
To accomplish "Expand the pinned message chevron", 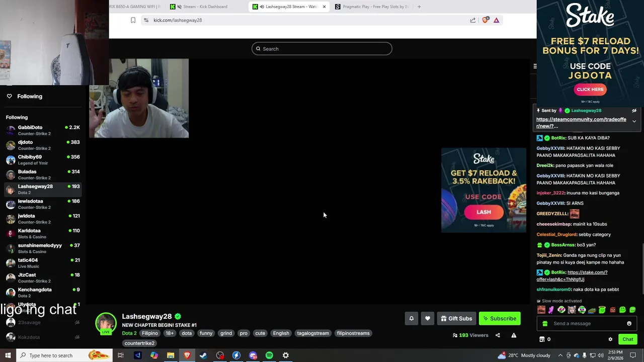I will tap(634, 121).
